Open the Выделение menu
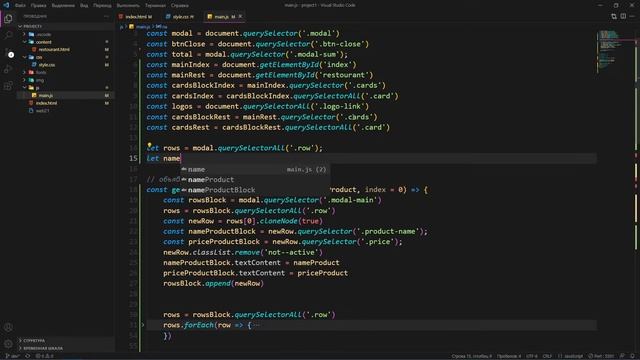640x360 pixels. click(63, 5)
